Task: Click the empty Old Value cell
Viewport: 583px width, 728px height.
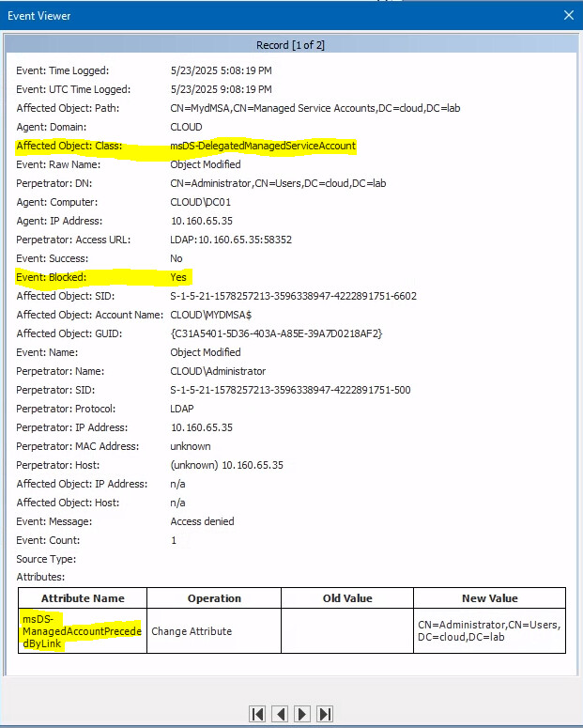Action: point(347,631)
